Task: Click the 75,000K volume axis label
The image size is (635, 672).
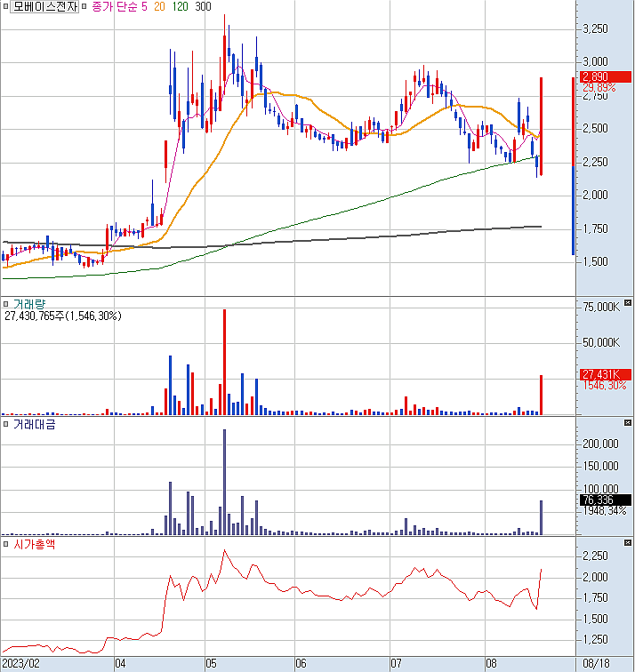Action: 601,307
